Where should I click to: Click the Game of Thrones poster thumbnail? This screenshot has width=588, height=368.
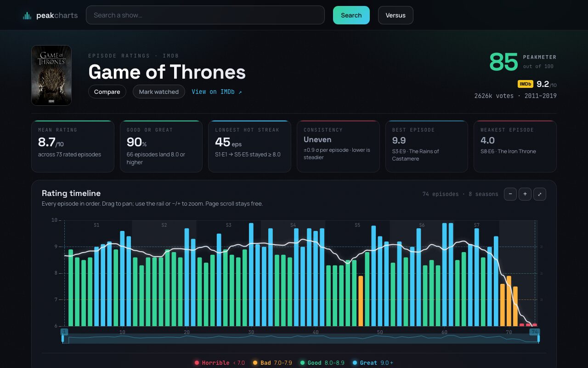[x=51, y=75]
